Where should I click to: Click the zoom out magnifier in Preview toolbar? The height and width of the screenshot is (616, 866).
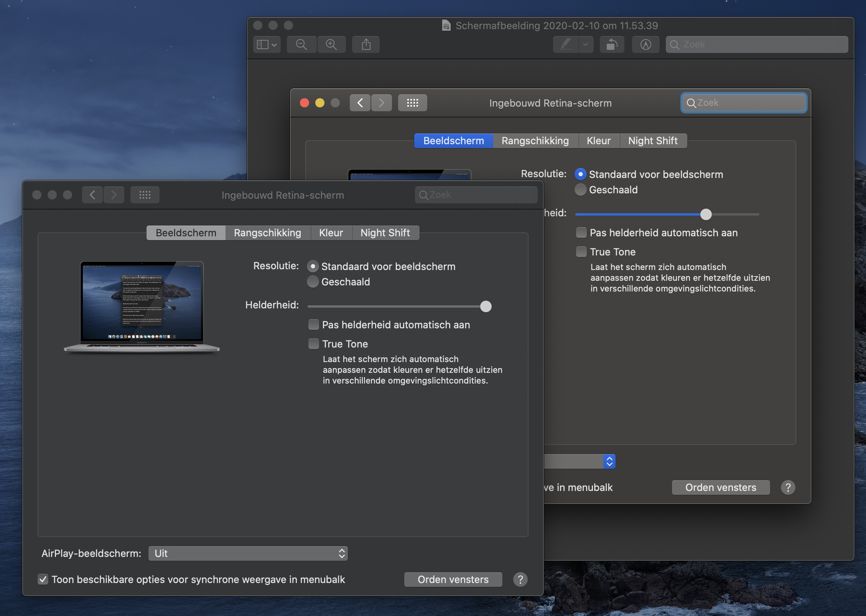click(301, 44)
